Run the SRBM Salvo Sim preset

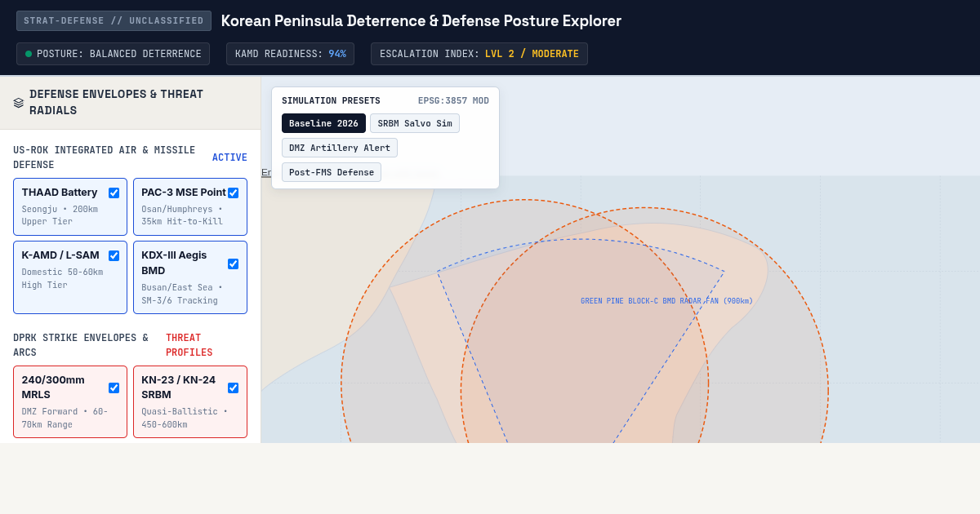[415, 123]
